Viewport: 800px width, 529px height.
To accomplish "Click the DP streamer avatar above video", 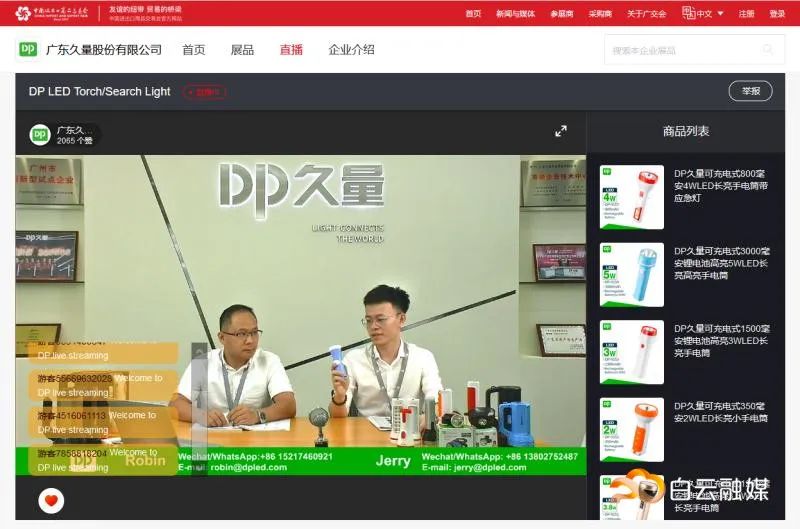I will tap(40, 135).
